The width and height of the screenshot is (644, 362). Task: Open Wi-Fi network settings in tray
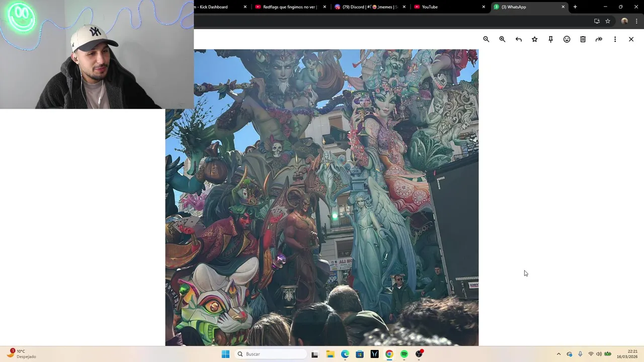pos(591,354)
